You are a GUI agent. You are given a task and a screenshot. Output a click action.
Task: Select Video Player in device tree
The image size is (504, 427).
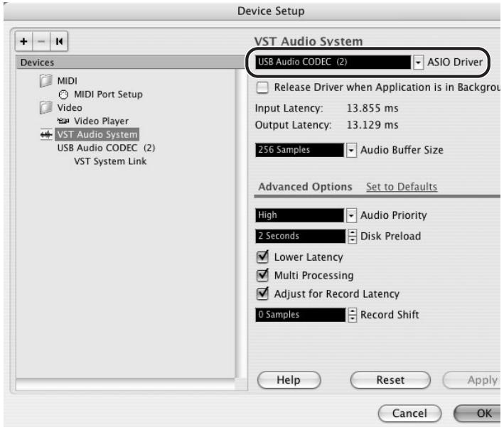tap(101, 121)
